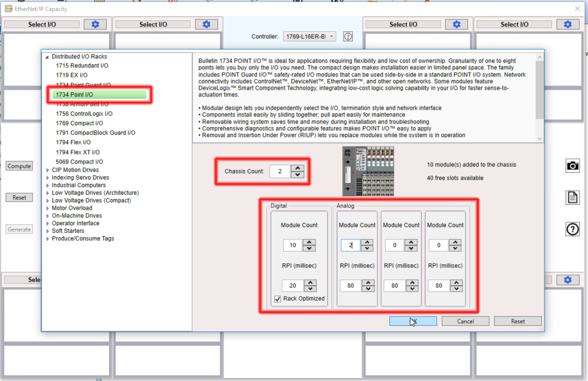Collapse the Distributed I/O Racks tree

point(48,56)
